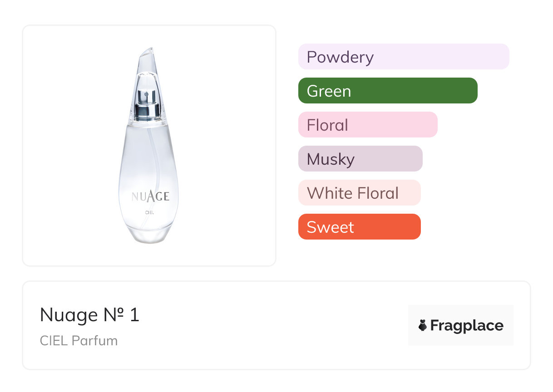The image size is (553, 392).
Task: Select the Powdery accord bar
Action: point(404,57)
